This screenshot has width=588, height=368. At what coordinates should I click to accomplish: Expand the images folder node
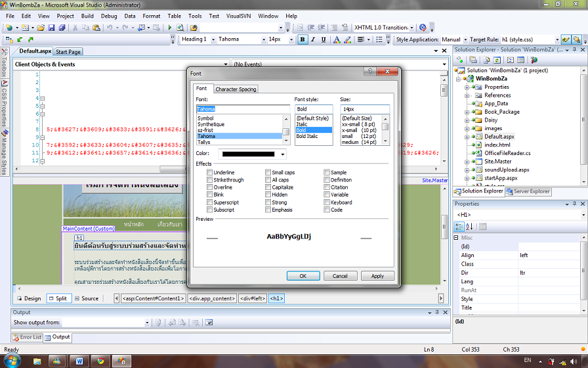pyautogui.click(x=467, y=128)
